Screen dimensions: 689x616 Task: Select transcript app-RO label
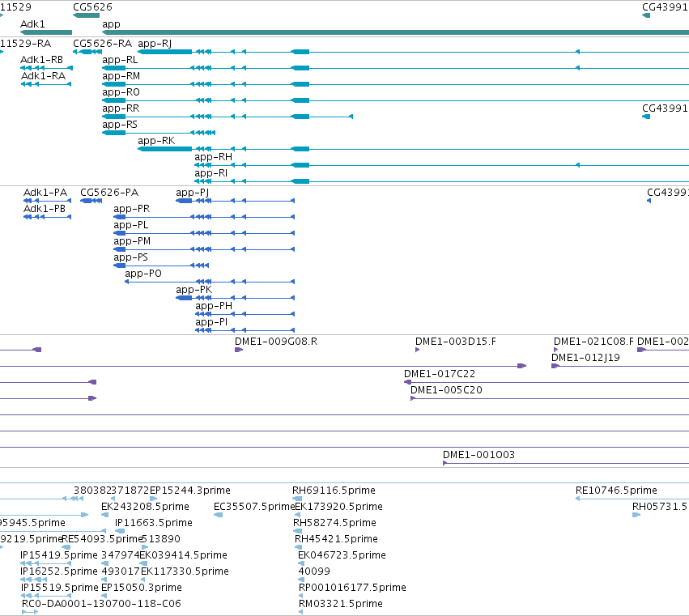point(121,92)
